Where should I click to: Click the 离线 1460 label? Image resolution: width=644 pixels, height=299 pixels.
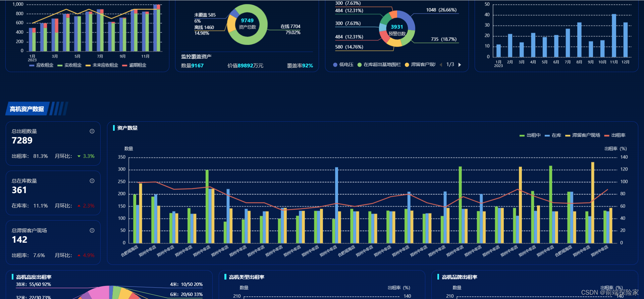[x=204, y=27]
